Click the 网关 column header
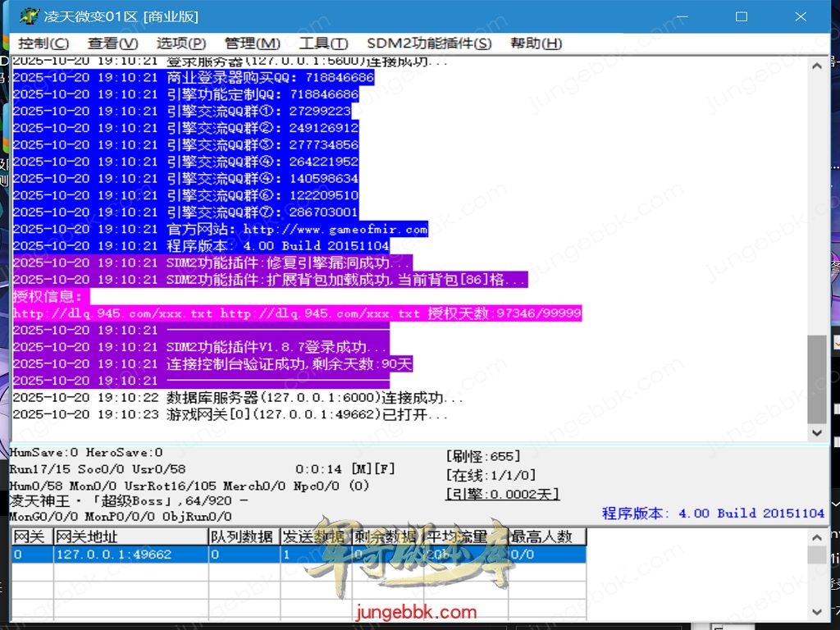Screen dimensions: 840x630 [x=31, y=537]
